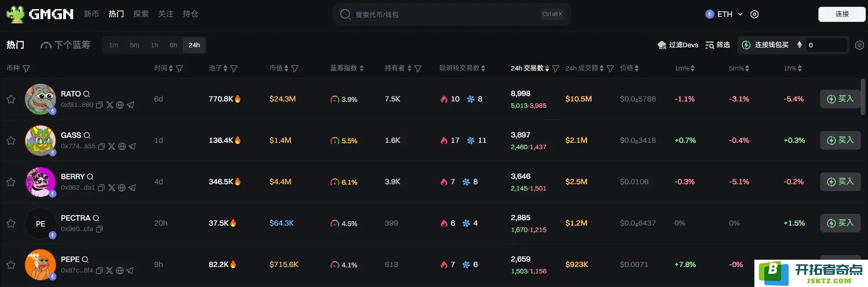Open the RATO X (Twitter) link

click(110, 105)
